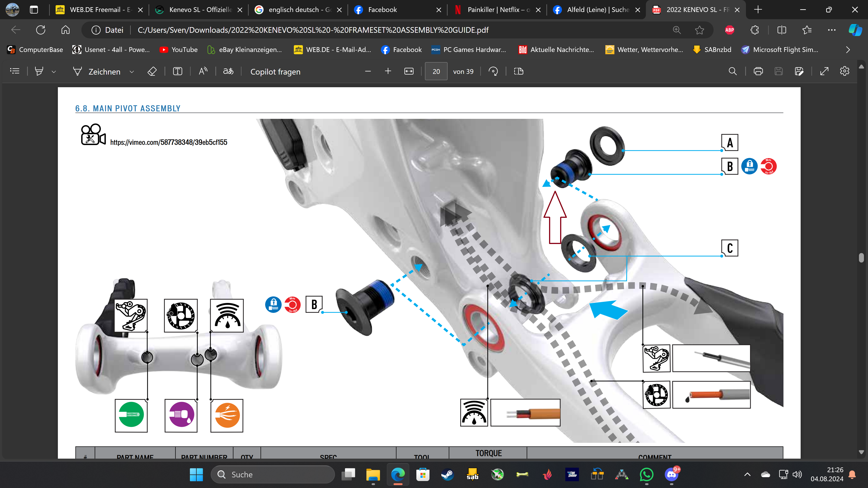Click zoom in button on toolbar
This screenshot has width=868, height=488.
click(x=387, y=71)
